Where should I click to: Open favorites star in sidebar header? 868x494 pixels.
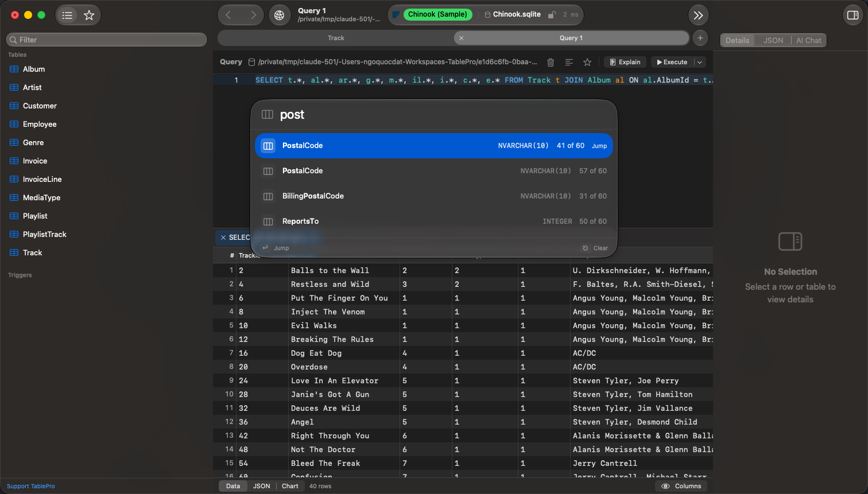[x=89, y=15]
